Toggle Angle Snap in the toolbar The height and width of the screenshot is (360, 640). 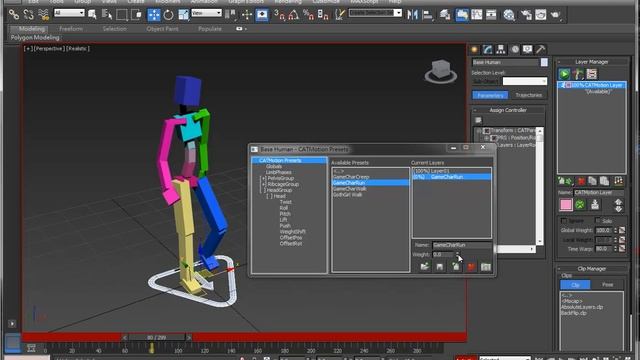pyautogui.click(x=293, y=15)
